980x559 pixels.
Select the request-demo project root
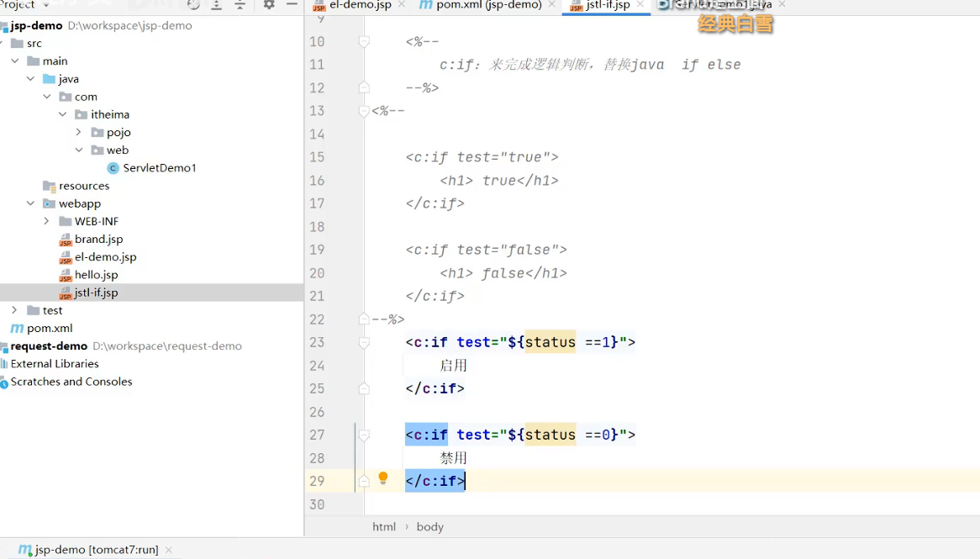click(49, 345)
